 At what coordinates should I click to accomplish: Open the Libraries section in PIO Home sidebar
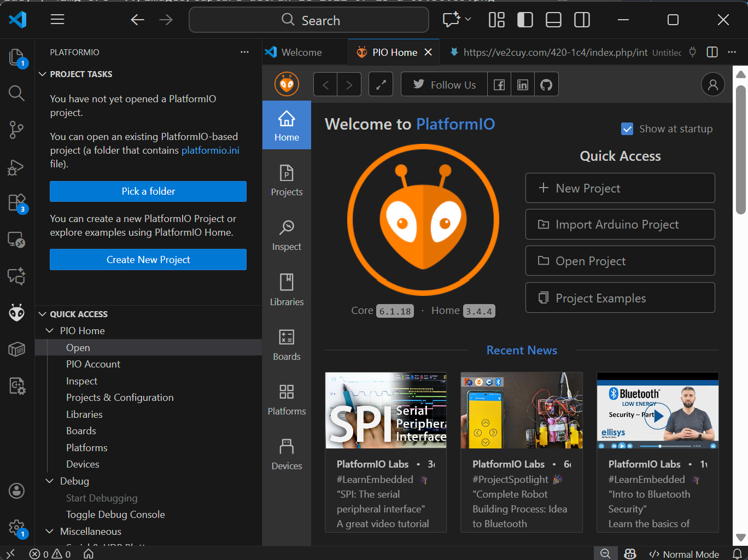point(287,290)
